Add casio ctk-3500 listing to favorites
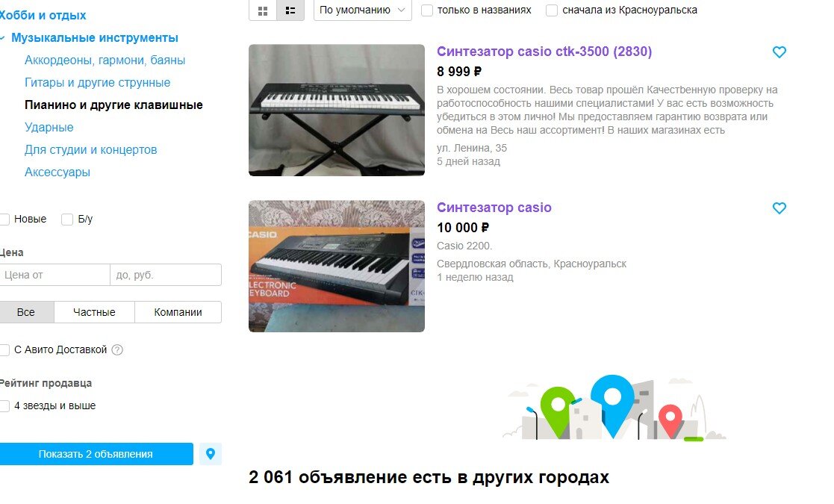Image resolution: width=834 pixels, height=504 pixels. tap(779, 52)
